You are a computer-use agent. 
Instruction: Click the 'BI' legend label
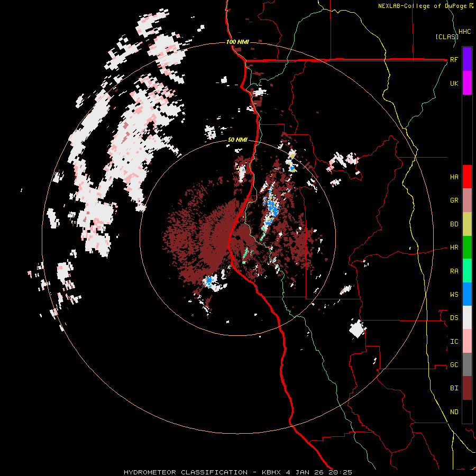click(x=454, y=388)
